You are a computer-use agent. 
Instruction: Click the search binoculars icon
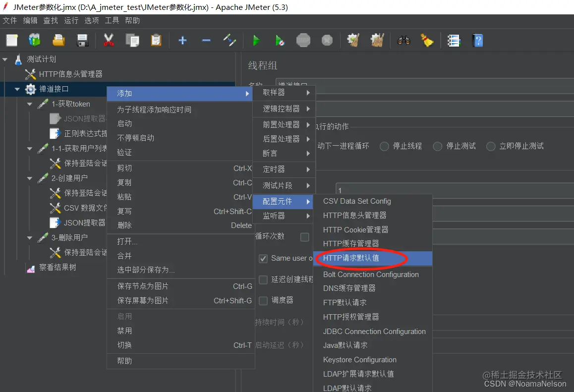404,40
